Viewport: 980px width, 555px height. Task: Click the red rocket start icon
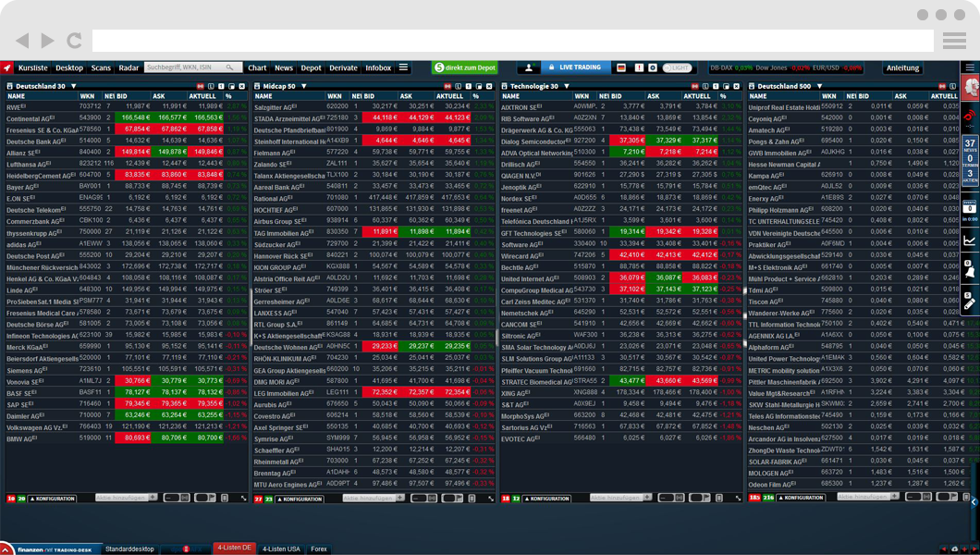pos(6,68)
